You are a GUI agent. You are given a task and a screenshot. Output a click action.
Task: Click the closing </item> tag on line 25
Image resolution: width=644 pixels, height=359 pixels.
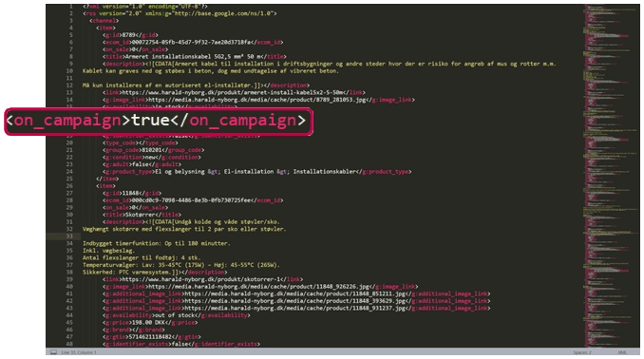pyautogui.click(x=107, y=179)
